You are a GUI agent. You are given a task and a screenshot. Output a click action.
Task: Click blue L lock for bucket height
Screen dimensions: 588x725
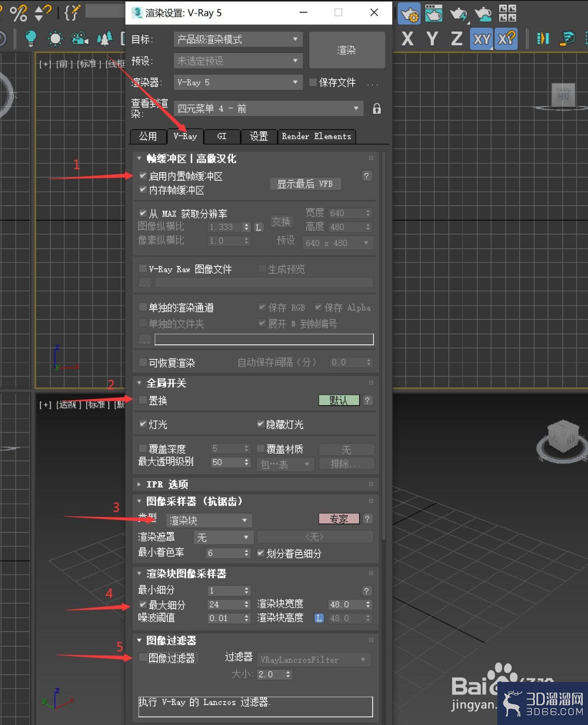[319, 618]
